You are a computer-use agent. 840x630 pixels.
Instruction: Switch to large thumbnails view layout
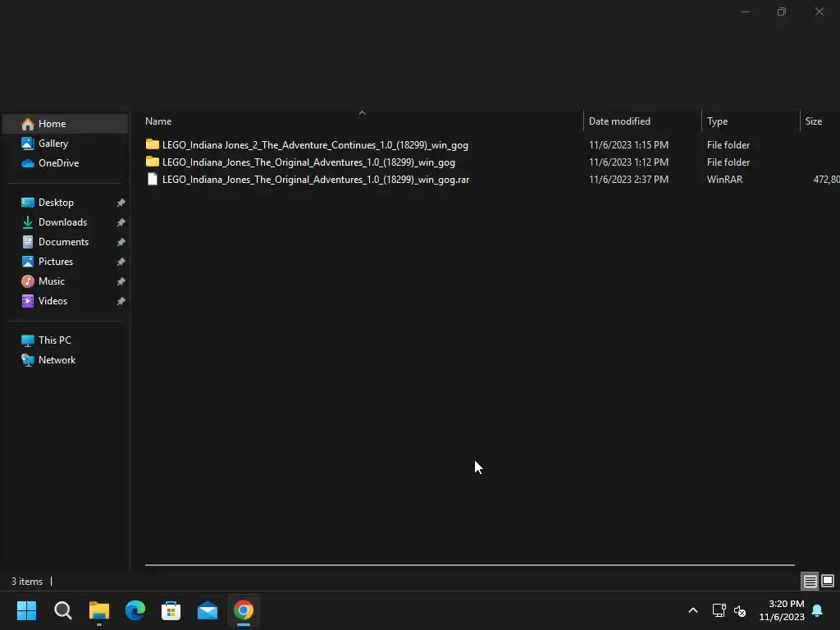point(828,581)
